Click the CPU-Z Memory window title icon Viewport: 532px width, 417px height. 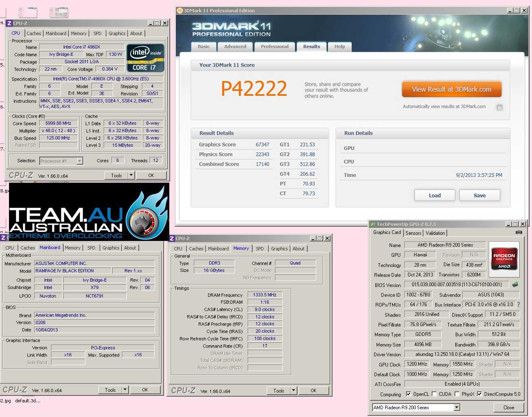click(x=172, y=238)
